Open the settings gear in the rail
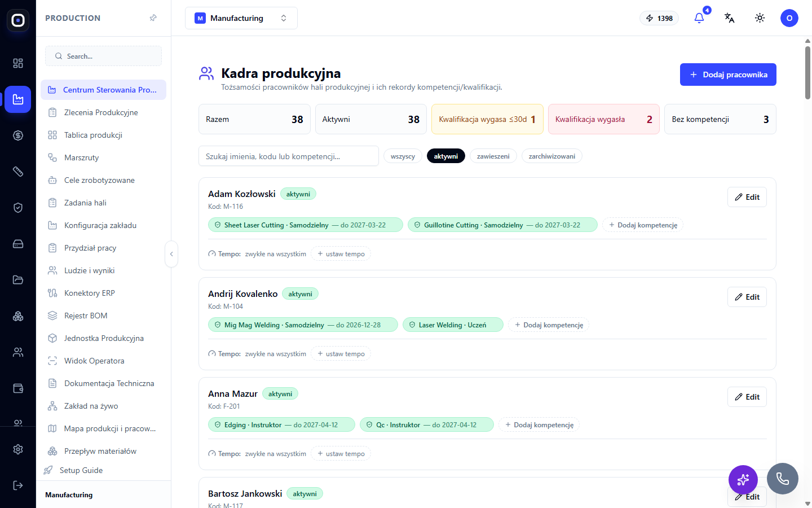This screenshot has height=508, width=812. [x=18, y=449]
